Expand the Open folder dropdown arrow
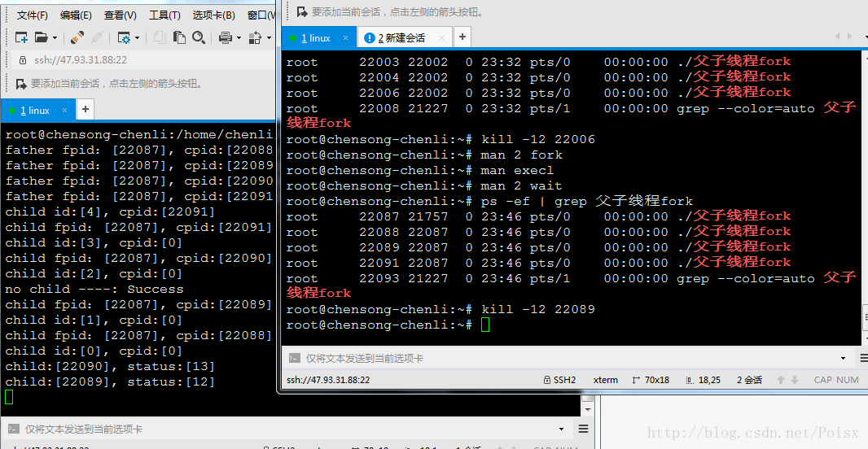The image size is (868, 449). coord(55,37)
